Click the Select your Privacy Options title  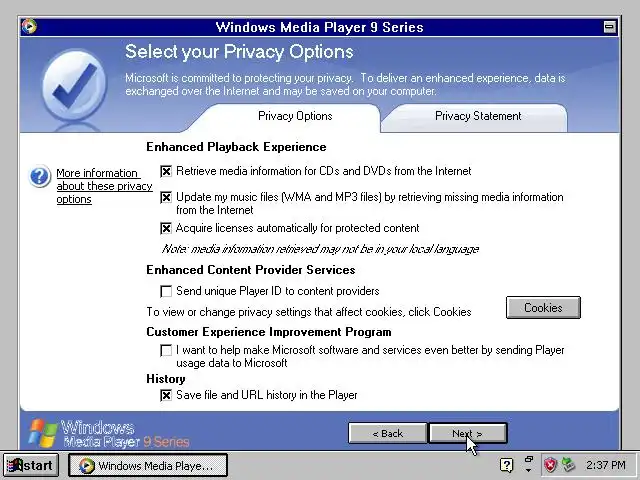[x=239, y=52]
